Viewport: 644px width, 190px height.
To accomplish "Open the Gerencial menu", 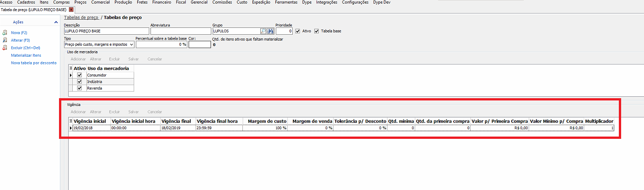I will [x=199, y=2].
